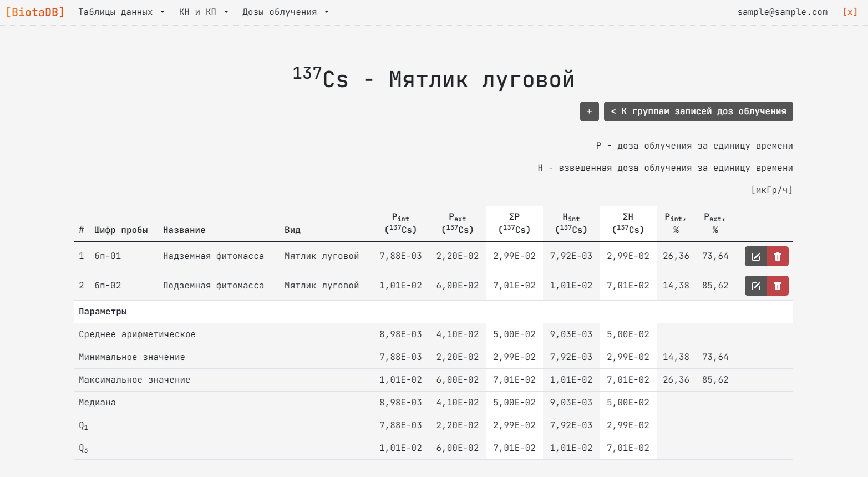Select the Надземная фитомасса cell
868x477 pixels.
coord(214,256)
